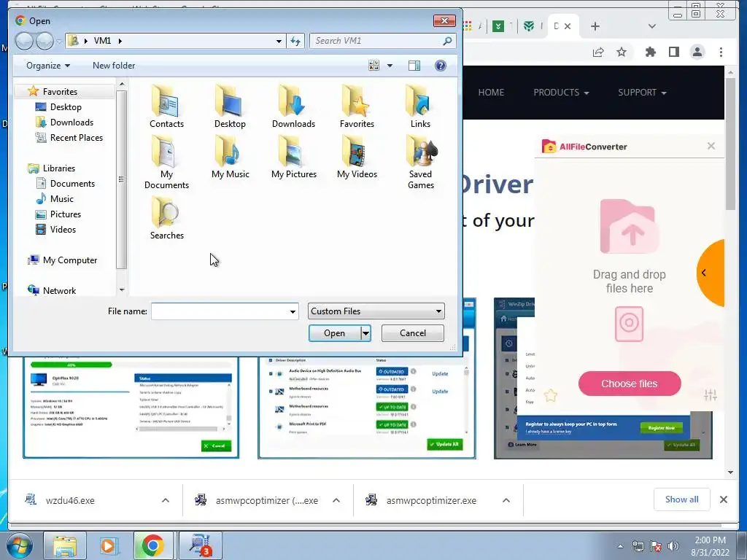Viewport: 747px width, 560px height.
Task: Open the Links folder
Action: [x=420, y=106]
